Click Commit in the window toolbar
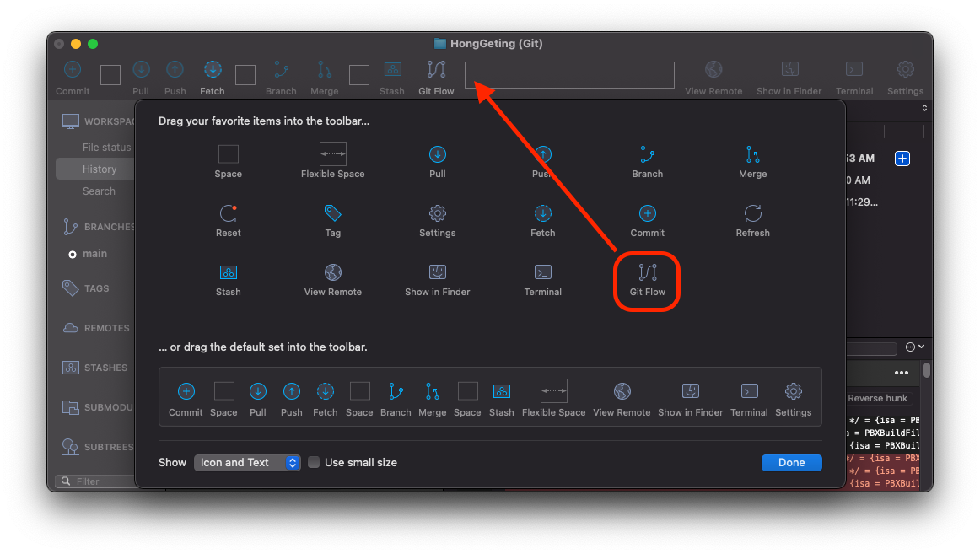The height and width of the screenshot is (554, 980). point(73,78)
